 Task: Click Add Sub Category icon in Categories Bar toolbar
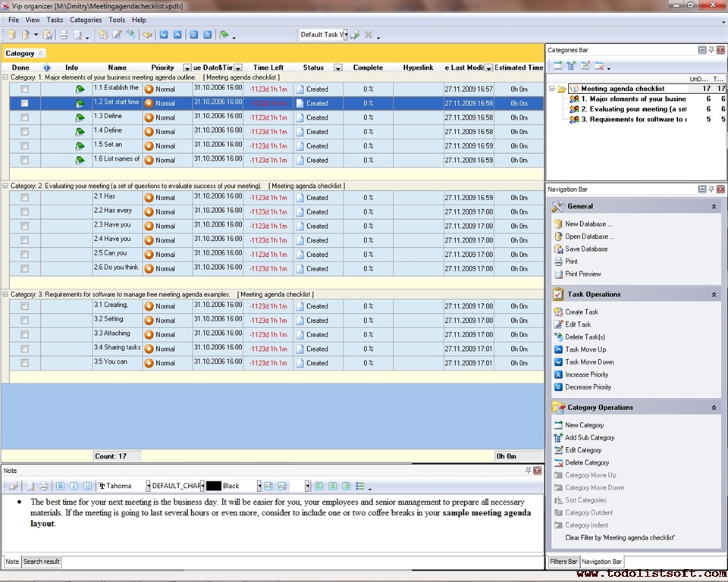coord(571,66)
